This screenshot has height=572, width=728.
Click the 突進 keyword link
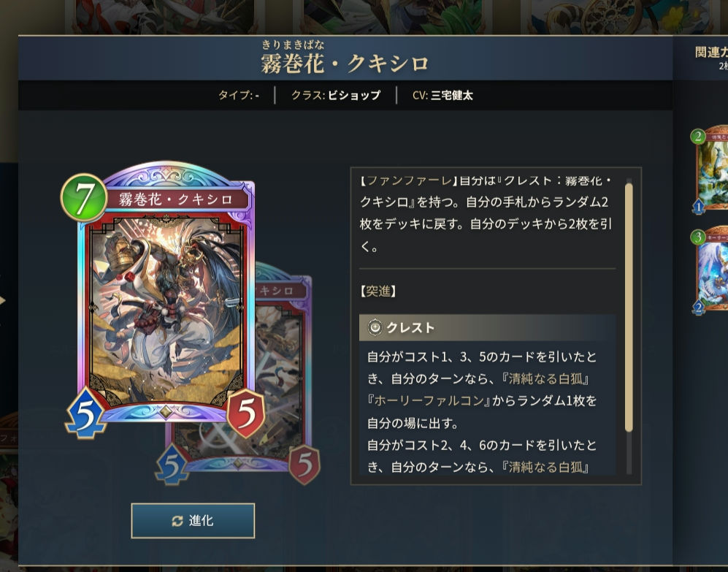point(378,291)
